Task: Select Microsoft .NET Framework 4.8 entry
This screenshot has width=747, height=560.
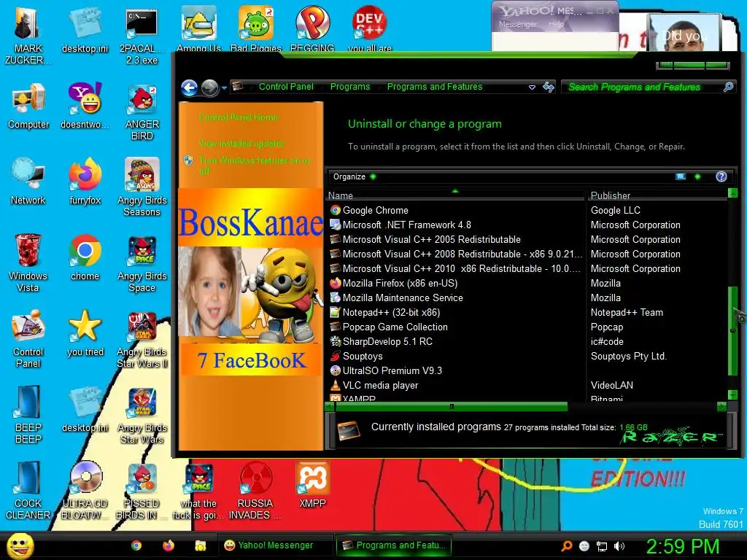Action: [x=407, y=225]
